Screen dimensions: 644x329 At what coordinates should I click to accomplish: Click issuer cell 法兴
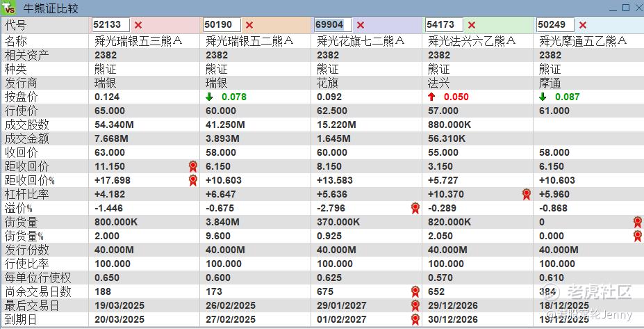point(438,83)
